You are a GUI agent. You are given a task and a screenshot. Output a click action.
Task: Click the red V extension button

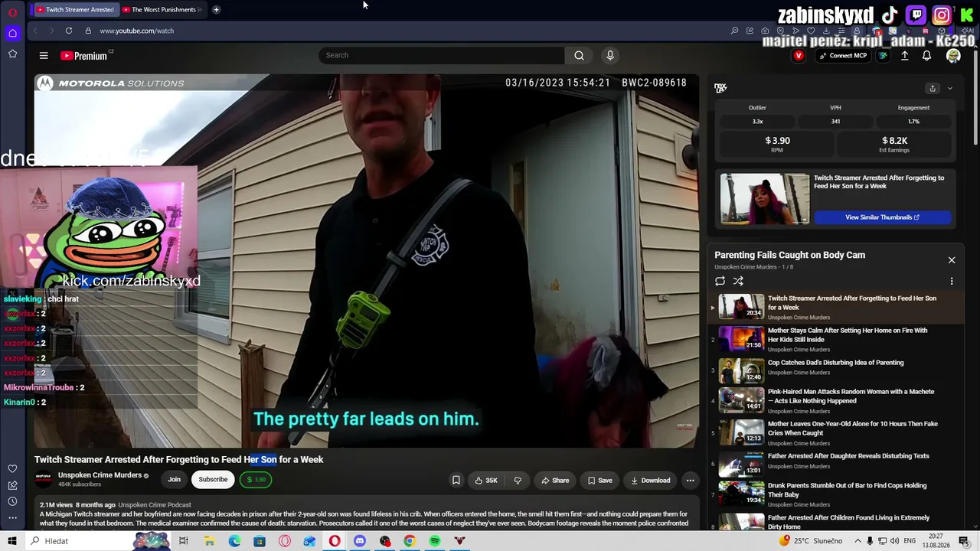799,56
